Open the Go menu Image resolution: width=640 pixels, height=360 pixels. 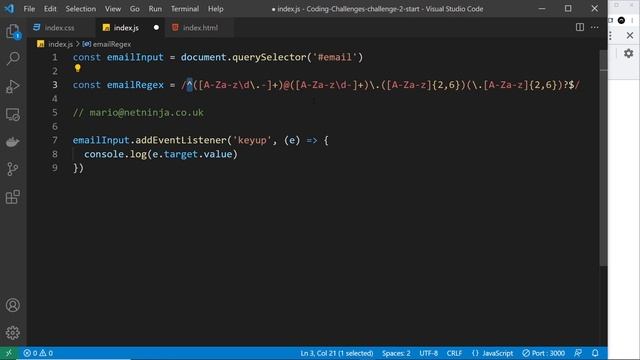pyautogui.click(x=134, y=9)
